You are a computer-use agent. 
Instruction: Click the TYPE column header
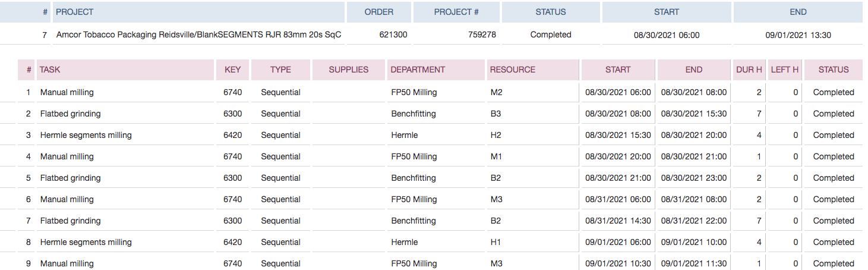click(x=280, y=70)
